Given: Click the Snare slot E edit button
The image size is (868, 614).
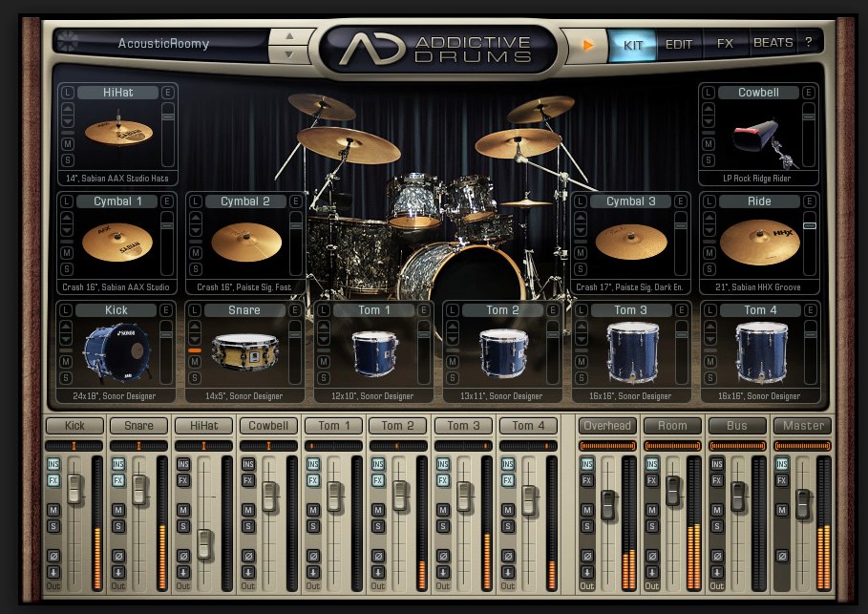Looking at the screenshot, I should coord(294,310).
